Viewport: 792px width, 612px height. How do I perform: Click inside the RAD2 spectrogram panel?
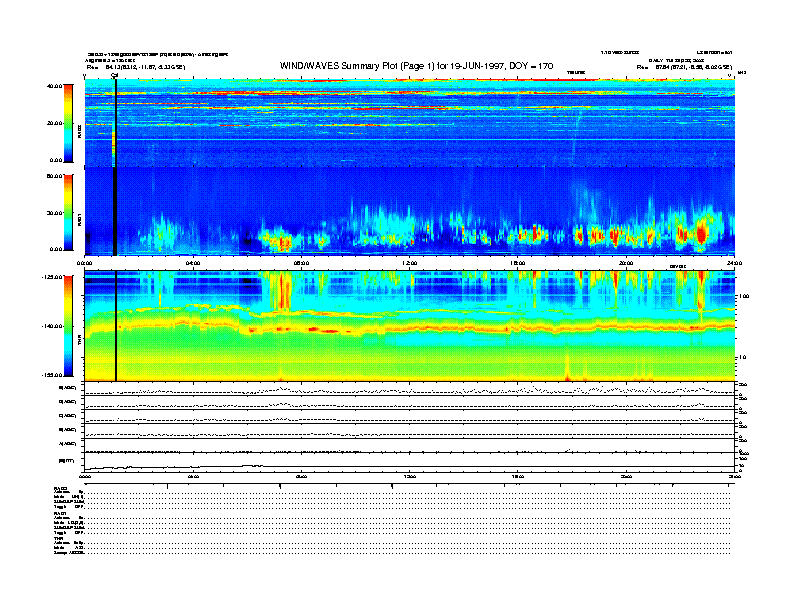(x=409, y=123)
